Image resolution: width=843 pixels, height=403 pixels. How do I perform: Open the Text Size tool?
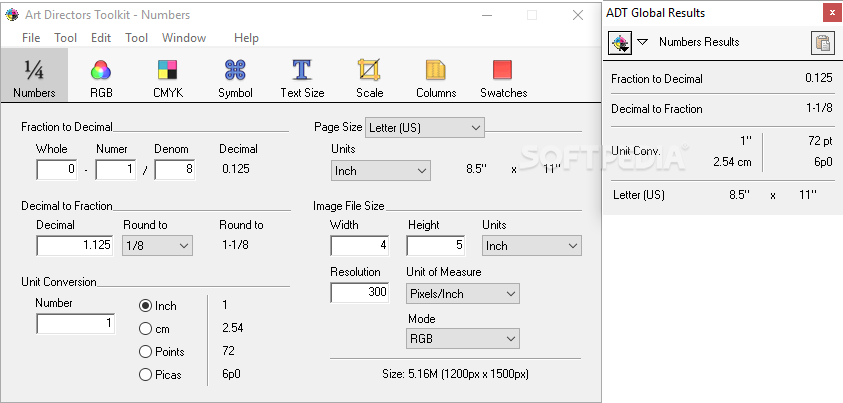[302, 78]
